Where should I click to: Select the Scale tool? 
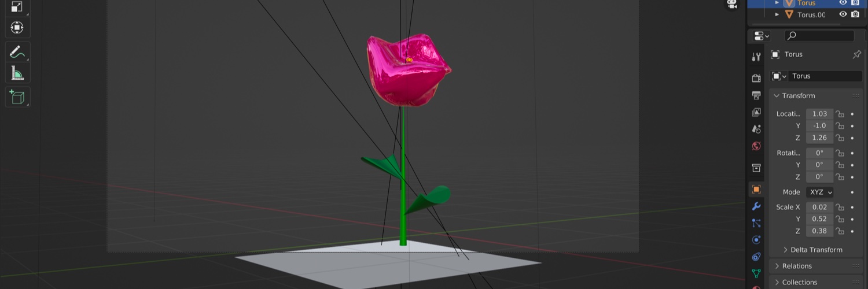click(x=17, y=7)
